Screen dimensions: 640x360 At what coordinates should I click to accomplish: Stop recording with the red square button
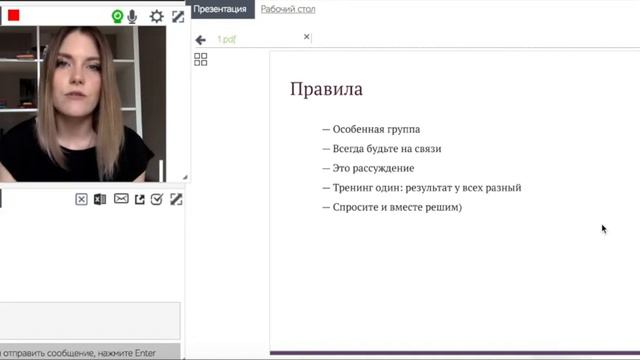coord(13,16)
